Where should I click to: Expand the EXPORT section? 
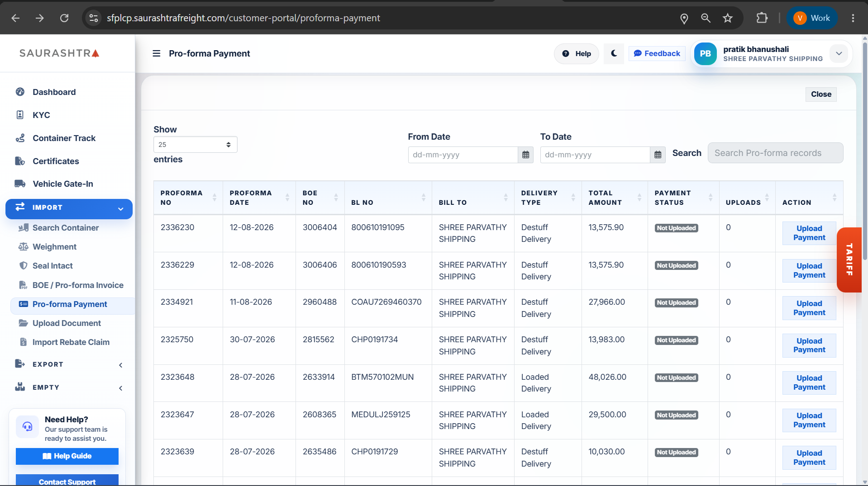coord(69,364)
